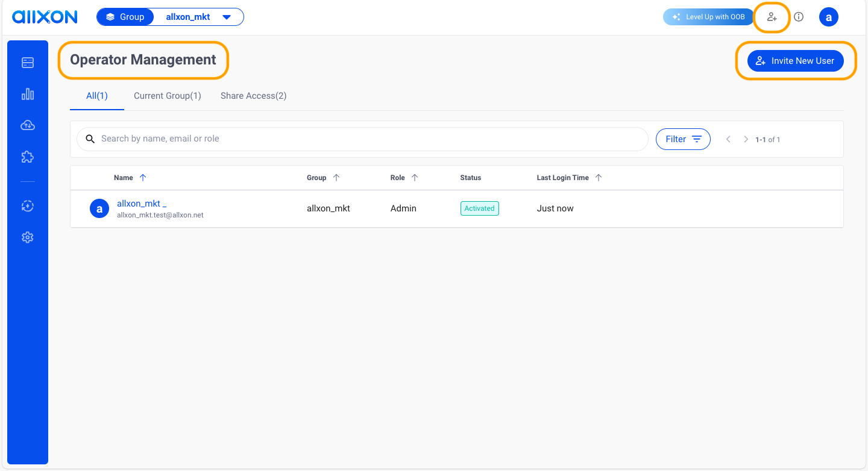Screen dimensions: 868x471
Task: Open the Filter options
Action: click(683, 139)
